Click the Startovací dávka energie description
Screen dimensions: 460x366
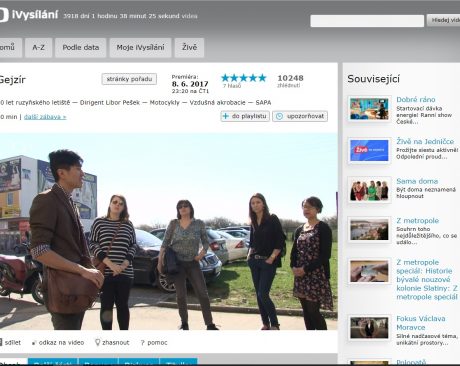click(424, 115)
